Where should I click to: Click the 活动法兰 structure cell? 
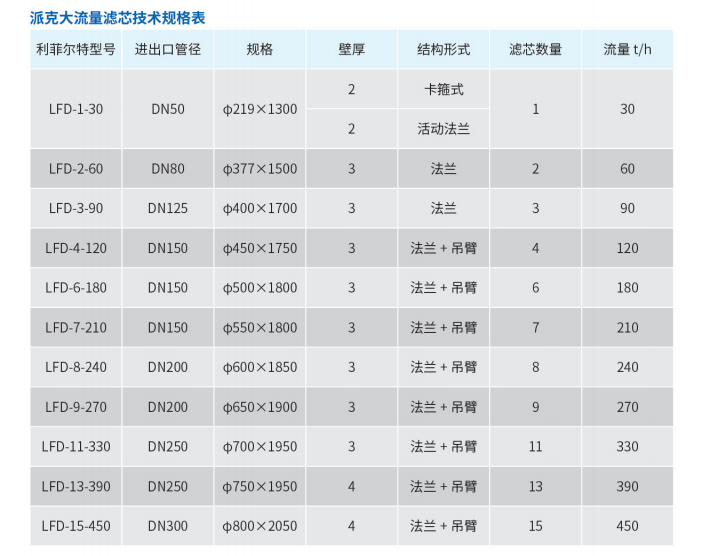coord(444,129)
